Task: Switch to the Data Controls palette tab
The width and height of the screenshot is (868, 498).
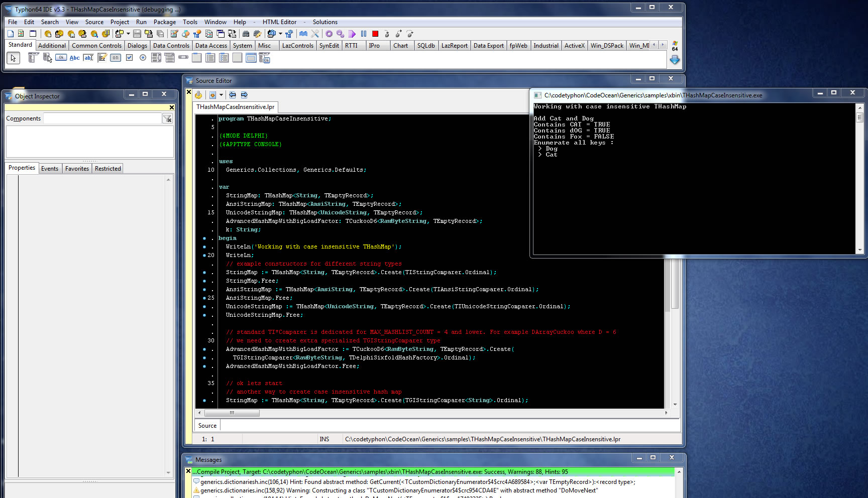Action: pyautogui.click(x=171, y=46)
